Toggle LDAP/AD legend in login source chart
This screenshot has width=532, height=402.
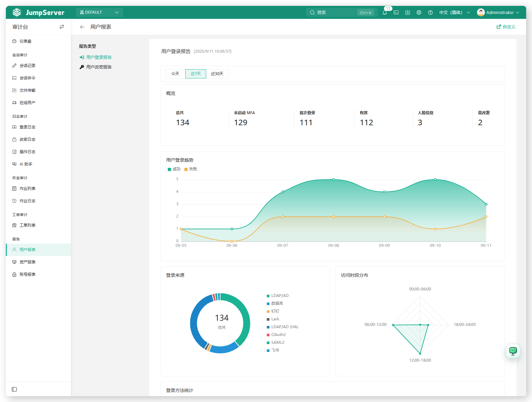coord(278,296)
